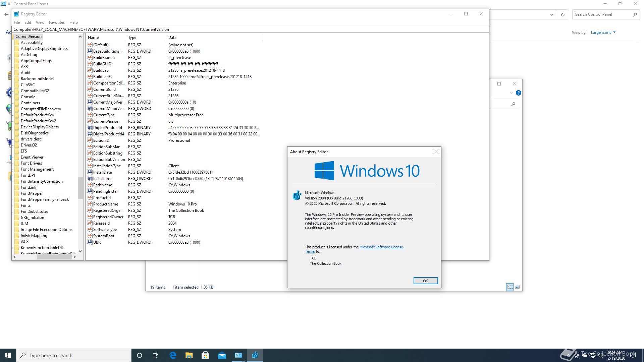The image size is (644, 362).
Task: Expand the ribbon in the Explorer window
Action: coord(511,93)
